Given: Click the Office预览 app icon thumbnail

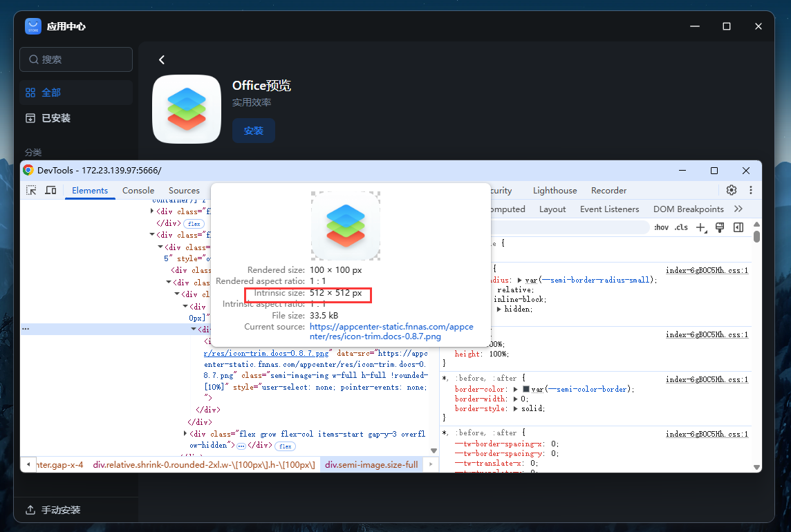Looking at the screenshot, I should [187, 109].
